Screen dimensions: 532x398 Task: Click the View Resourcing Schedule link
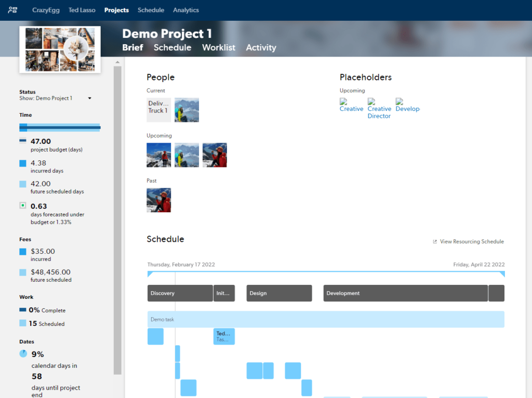click(472, 242)
